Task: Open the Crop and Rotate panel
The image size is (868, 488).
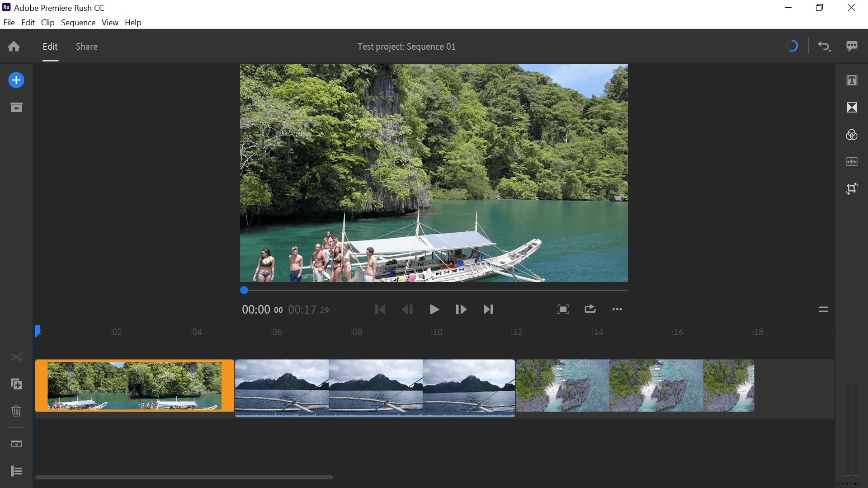Action: click(852, 188)
